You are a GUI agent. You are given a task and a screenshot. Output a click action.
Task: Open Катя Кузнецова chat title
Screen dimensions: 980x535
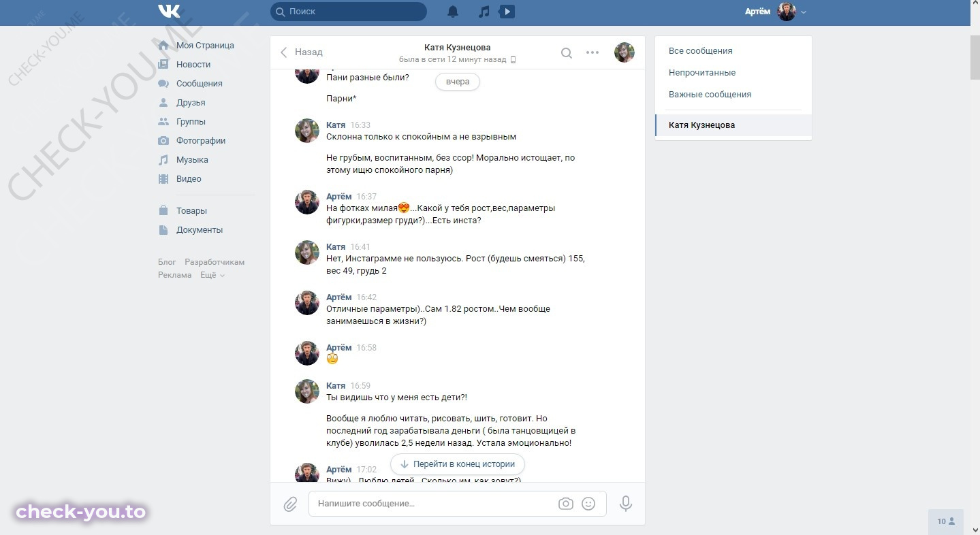457,48
